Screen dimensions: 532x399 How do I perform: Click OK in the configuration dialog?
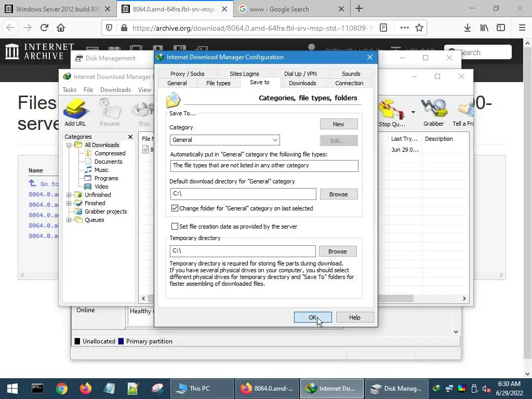(312, 317)
